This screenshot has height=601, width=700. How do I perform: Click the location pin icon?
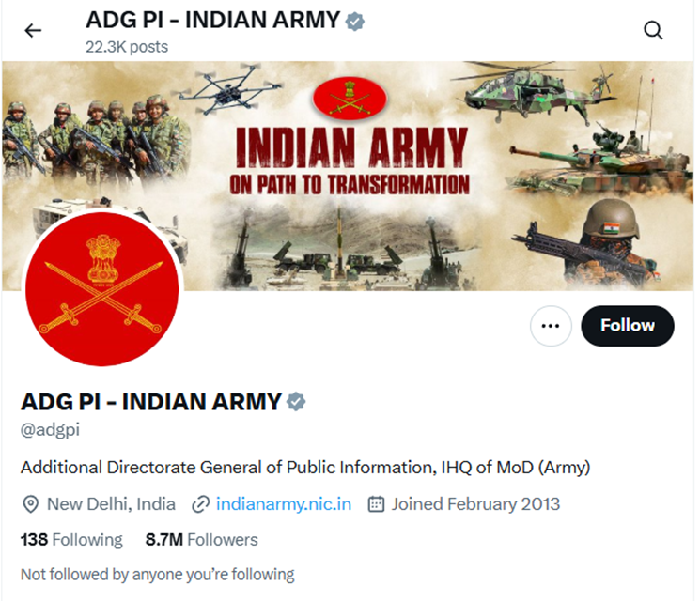coord(30,504)
